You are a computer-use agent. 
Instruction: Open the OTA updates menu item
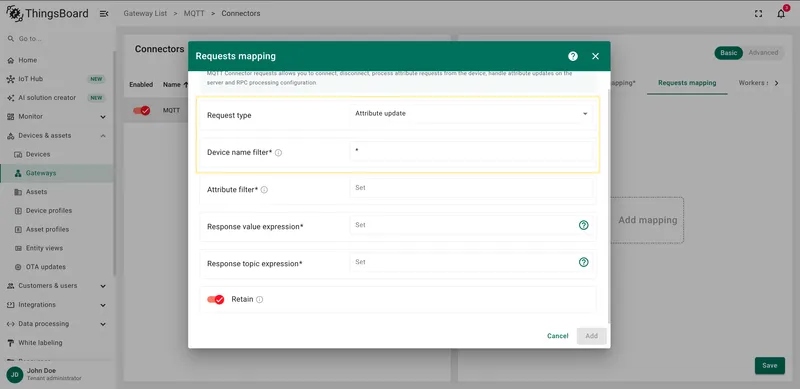(56, 267)
